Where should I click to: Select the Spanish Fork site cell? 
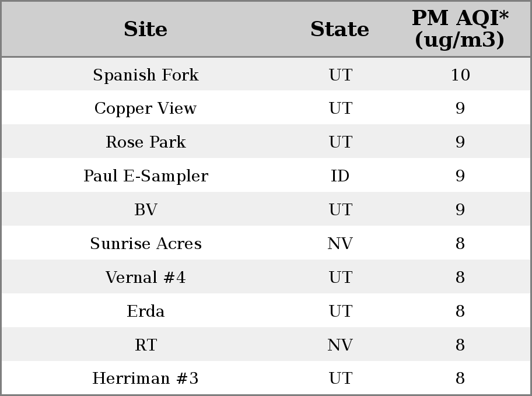pos(146,75)
